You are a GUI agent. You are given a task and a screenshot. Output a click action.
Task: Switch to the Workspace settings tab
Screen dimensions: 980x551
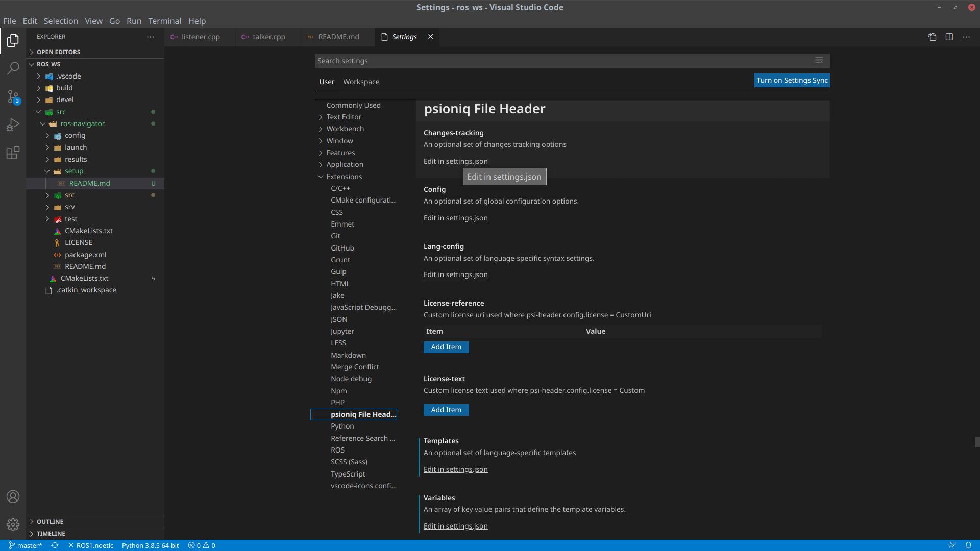[x=361, y=82]
